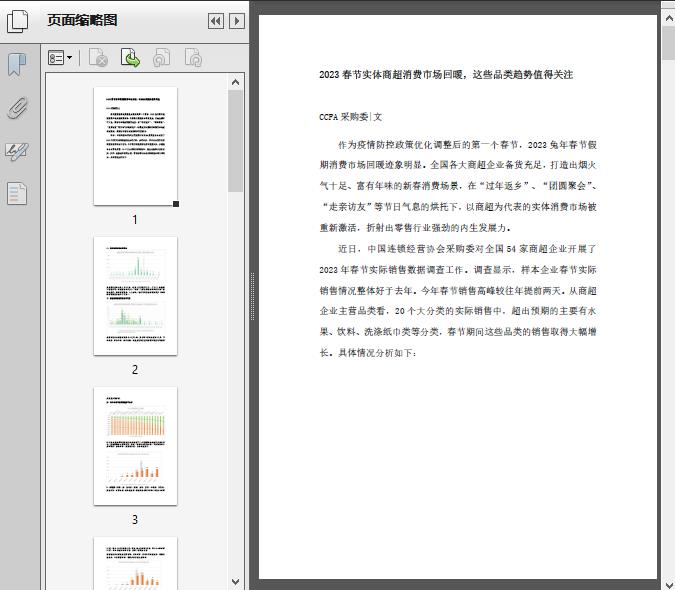Click the delete pages icon

(98, 59)
